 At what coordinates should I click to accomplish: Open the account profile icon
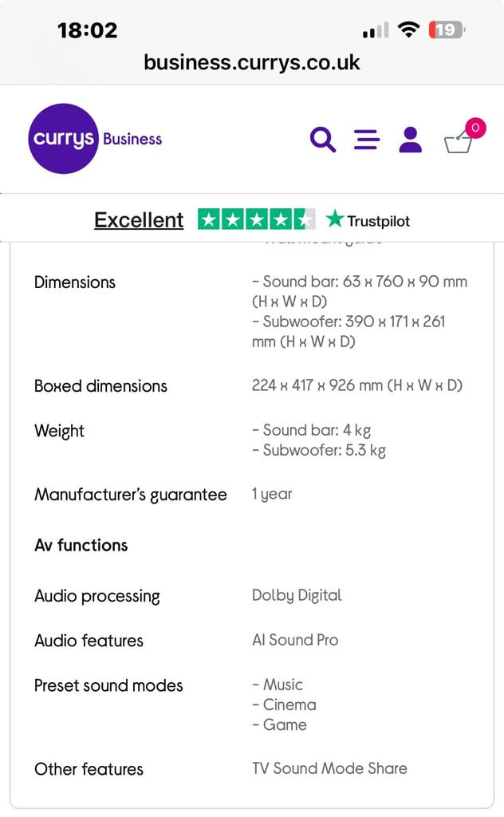point(410,139)
